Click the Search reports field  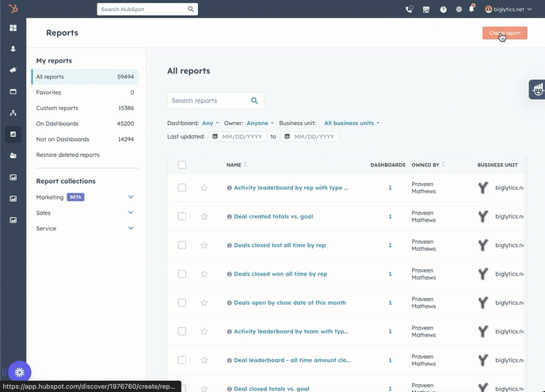point(215,101)
